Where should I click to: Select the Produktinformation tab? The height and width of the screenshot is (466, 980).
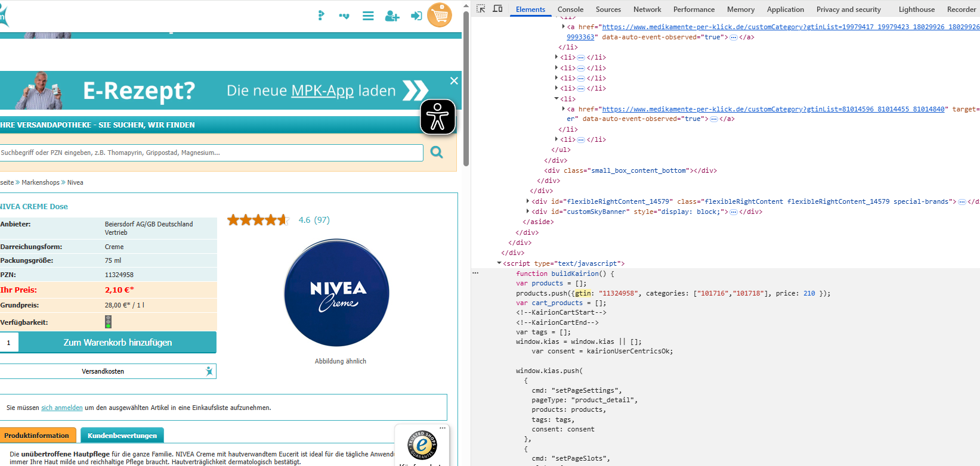[37, 436]
